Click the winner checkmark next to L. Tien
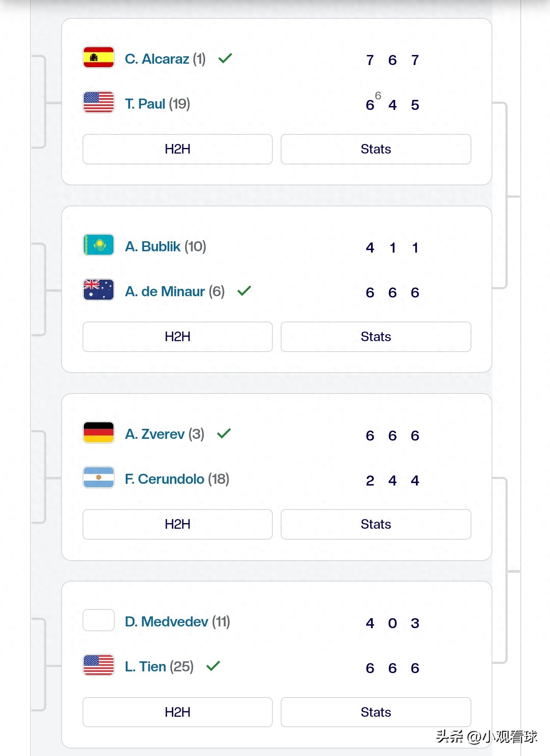 (x=213, y=665)
